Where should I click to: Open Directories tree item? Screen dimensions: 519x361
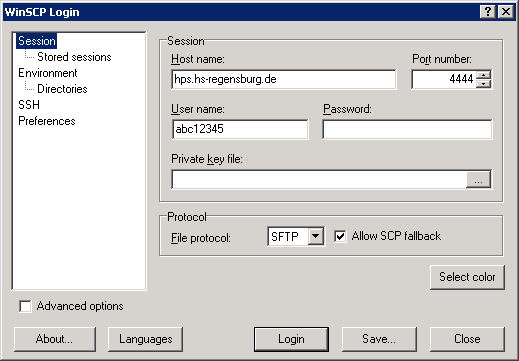62,89
